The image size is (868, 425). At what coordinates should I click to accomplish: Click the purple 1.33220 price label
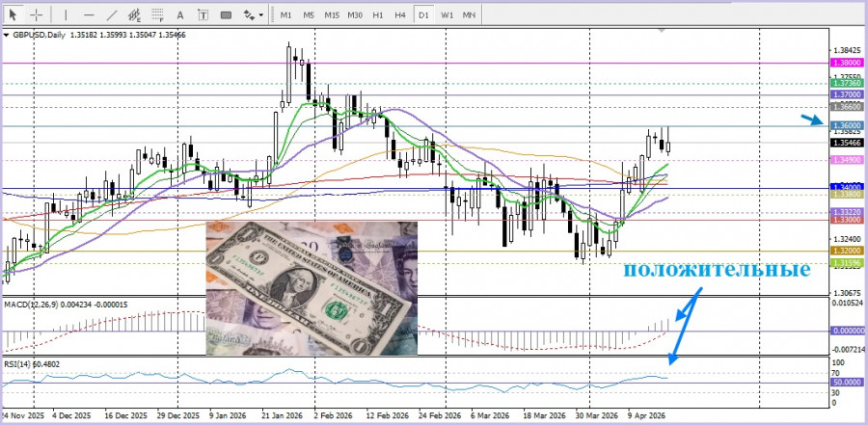848,212
